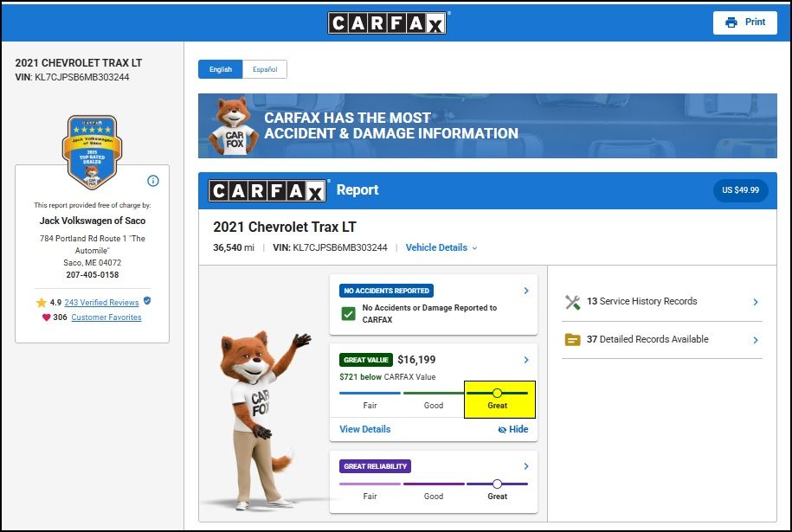Click Good label on reliability scale
Image resolution: width=792 pixels, height=532 pixels.
pos(434,497)
